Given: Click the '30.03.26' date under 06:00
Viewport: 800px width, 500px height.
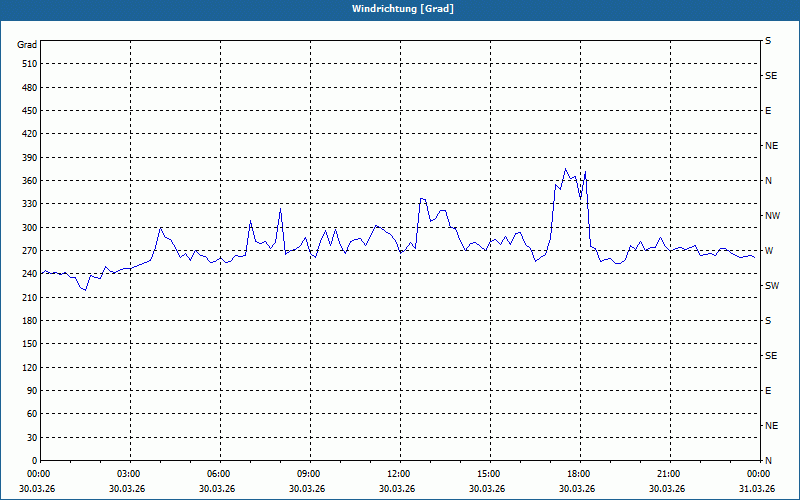Looking at the screenshot, I should [217, 488].
